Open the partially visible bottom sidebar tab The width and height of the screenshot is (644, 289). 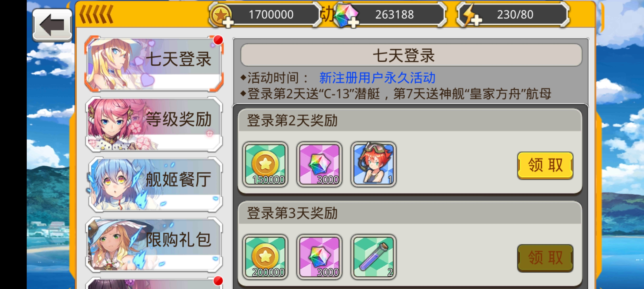(154, 283)
